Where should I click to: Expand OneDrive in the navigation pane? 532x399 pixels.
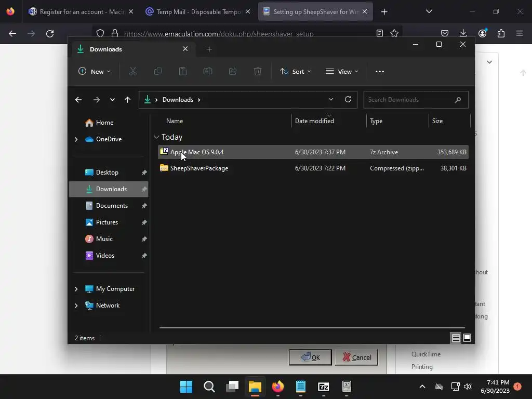[76, 139]
